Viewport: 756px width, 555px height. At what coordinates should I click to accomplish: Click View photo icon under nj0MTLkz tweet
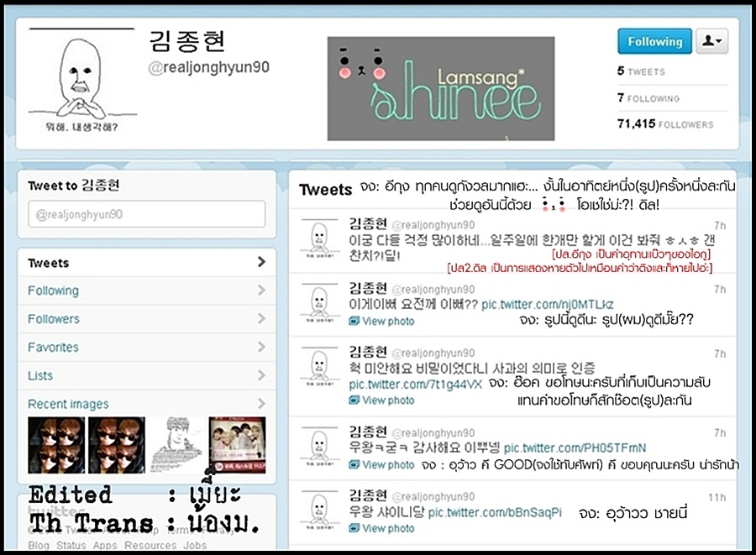[x=354, y=321]
